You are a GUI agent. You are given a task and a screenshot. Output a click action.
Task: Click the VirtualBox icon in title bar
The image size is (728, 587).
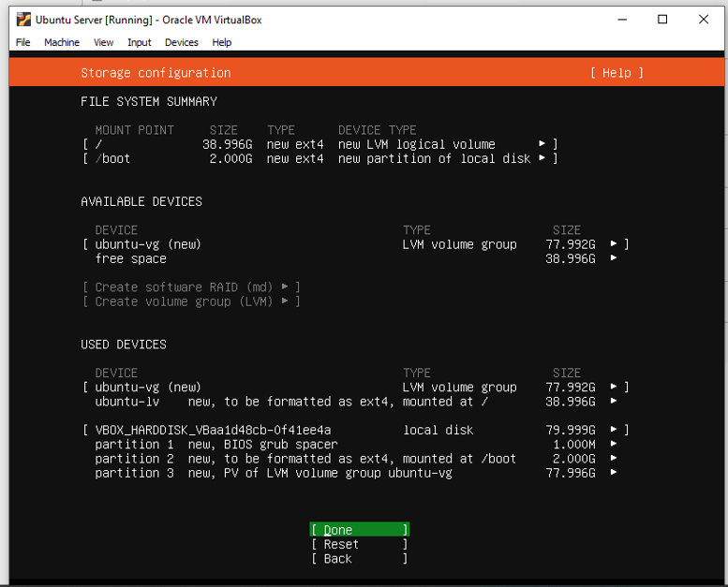click(23, 20)
